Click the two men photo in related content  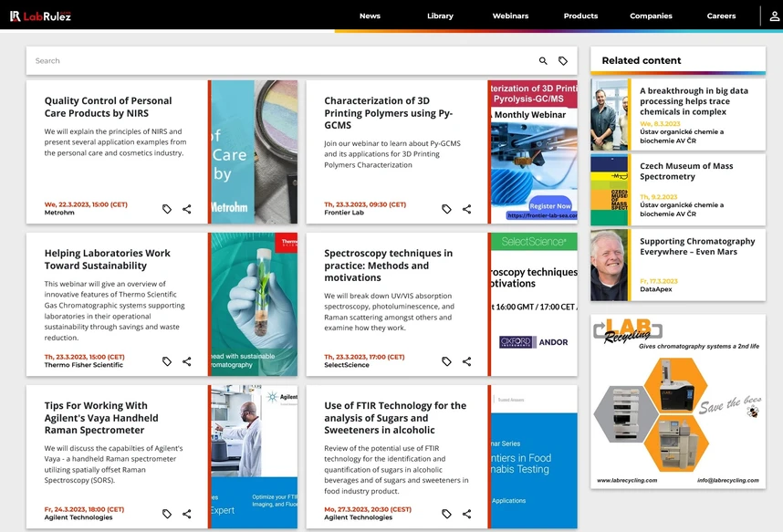tap(610, 114)
